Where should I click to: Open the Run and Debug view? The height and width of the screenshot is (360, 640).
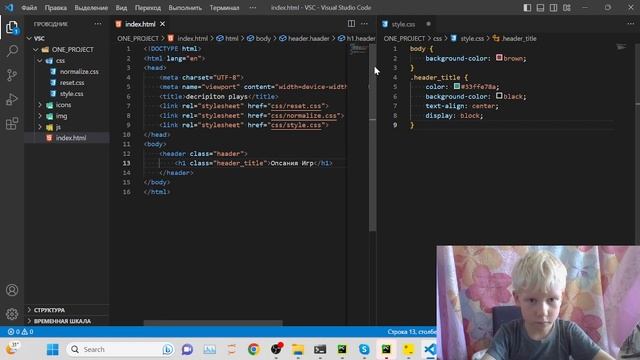[x=12, y=99]
